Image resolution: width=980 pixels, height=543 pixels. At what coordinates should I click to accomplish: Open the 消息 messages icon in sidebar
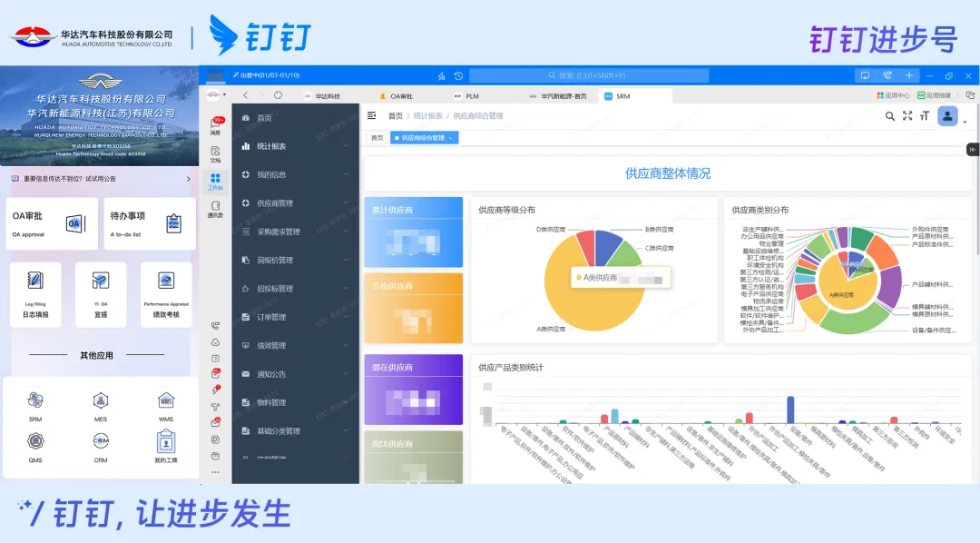(x=216, y=125)
